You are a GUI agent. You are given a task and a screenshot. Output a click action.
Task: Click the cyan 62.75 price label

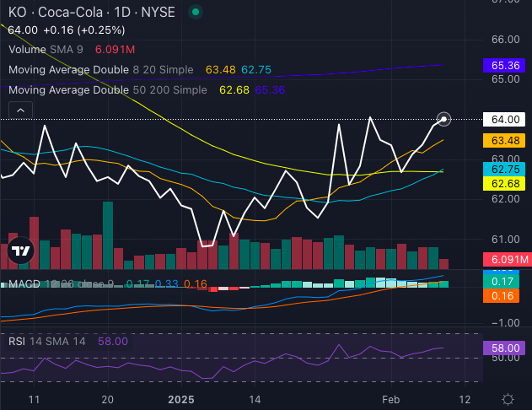tap(504, 170)
